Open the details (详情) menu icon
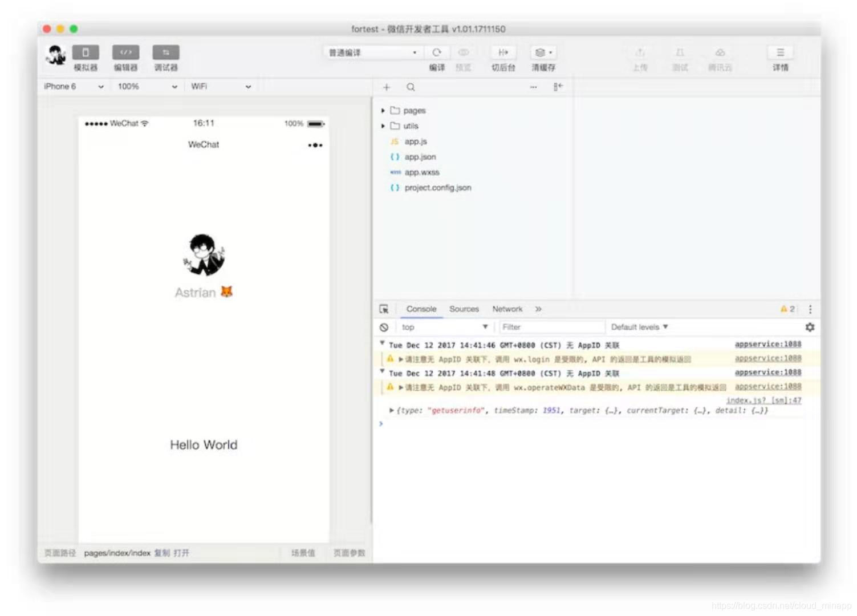This screenshot has height=616, width=857. (781, 52)
